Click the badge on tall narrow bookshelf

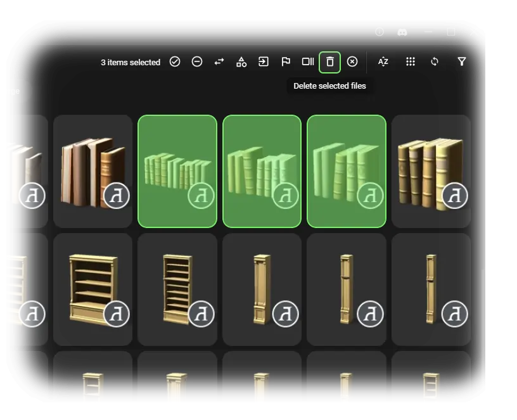(x=201, y=314)
